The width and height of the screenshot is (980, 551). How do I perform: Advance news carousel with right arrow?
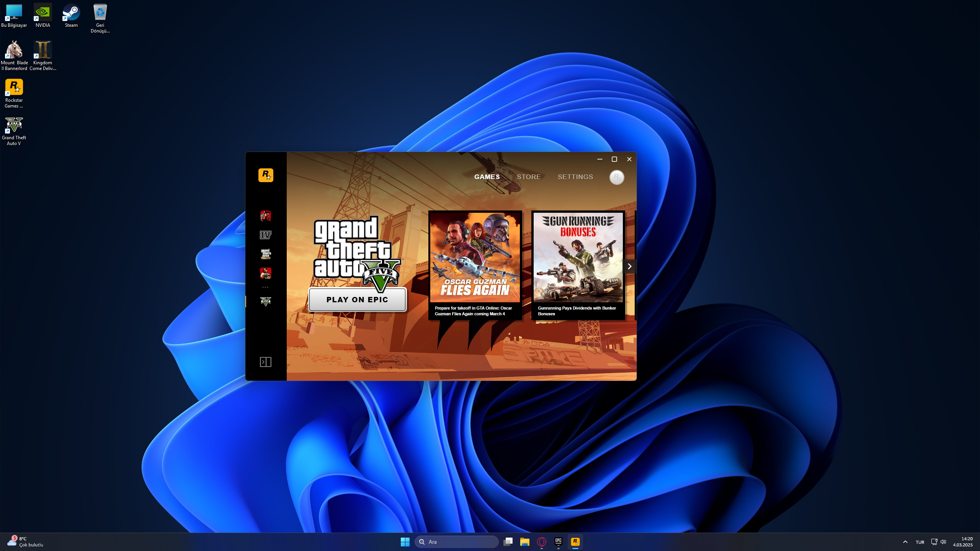pos(629,266)
